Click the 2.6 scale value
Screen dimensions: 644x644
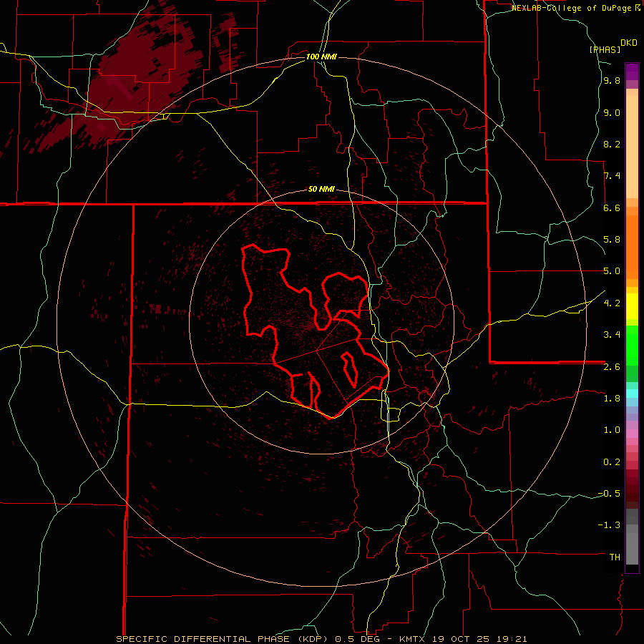point(612,367)
